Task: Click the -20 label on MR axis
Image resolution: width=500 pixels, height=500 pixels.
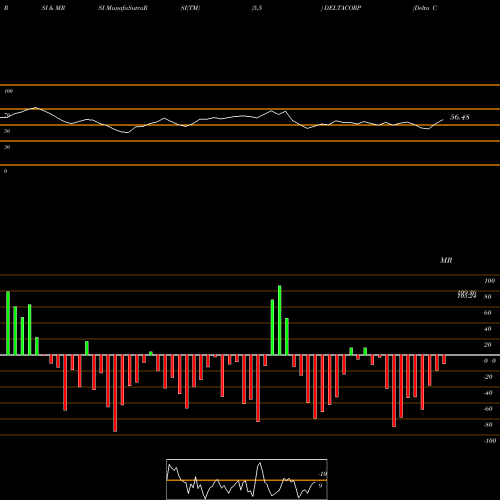Action: tap(488, 377)
